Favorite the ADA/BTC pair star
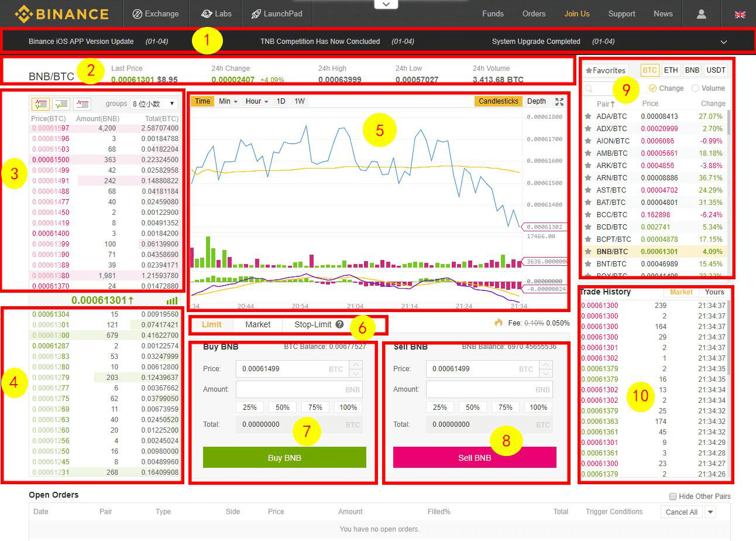This screenshot has width=756, height=541. click(588, 116)
